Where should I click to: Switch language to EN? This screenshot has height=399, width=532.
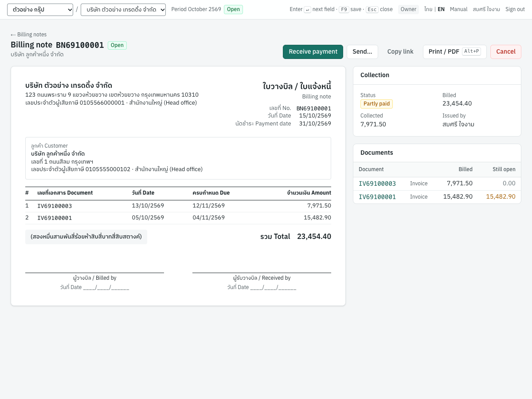[x=441, y=9]
